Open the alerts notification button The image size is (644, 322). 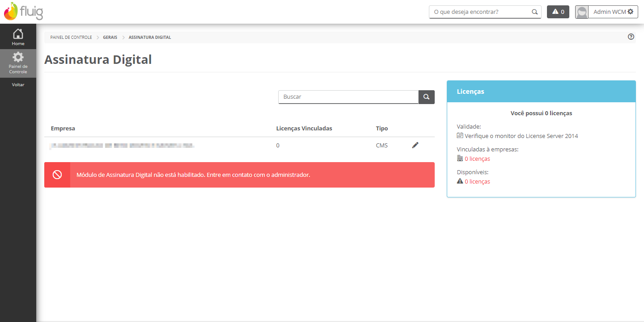click(x=558, y=12)
